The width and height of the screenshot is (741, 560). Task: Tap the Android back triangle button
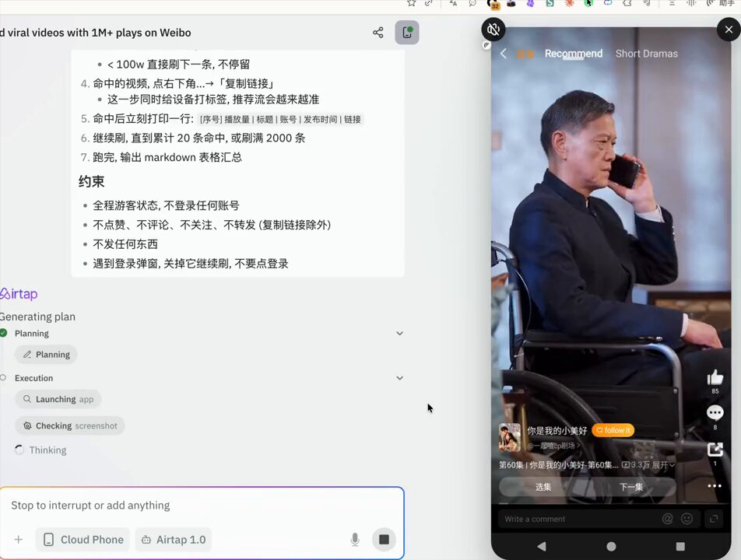coord(542,546)
